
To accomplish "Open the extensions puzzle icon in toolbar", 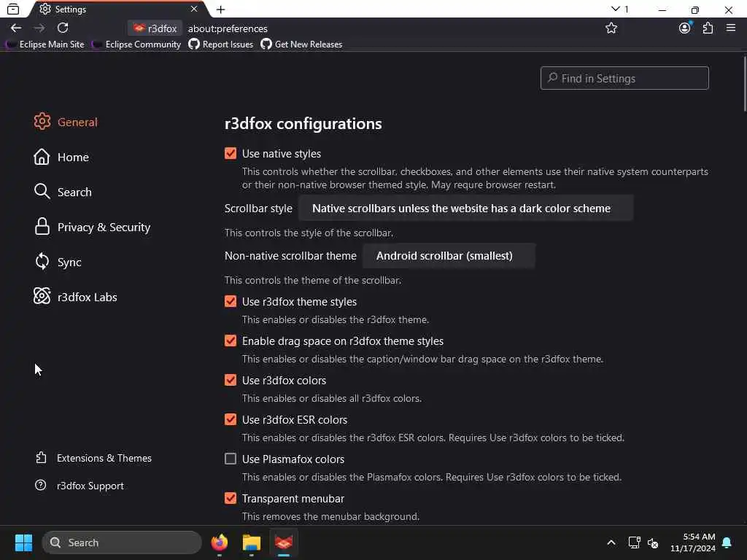I will (x=708, y=28).
